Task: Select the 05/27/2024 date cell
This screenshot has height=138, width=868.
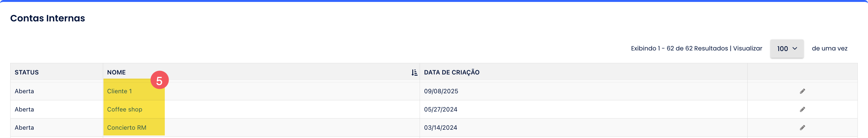Action: 440,109
